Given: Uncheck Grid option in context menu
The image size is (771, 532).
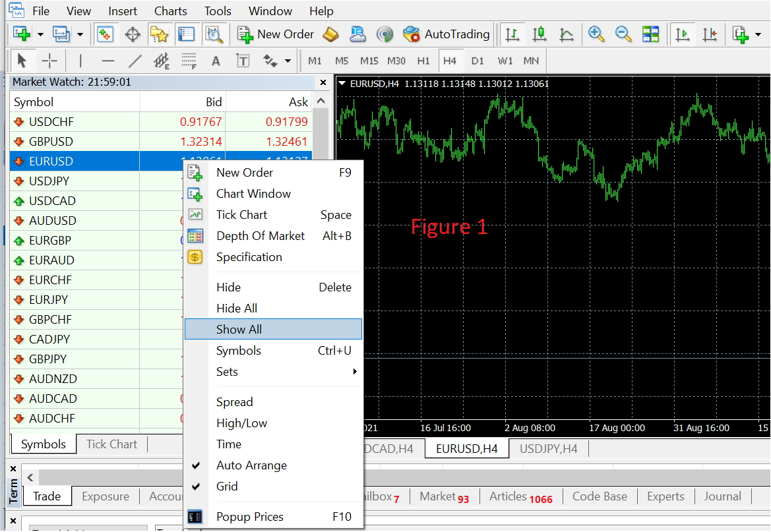Looking at the screenshot, I should pos(227,487).
